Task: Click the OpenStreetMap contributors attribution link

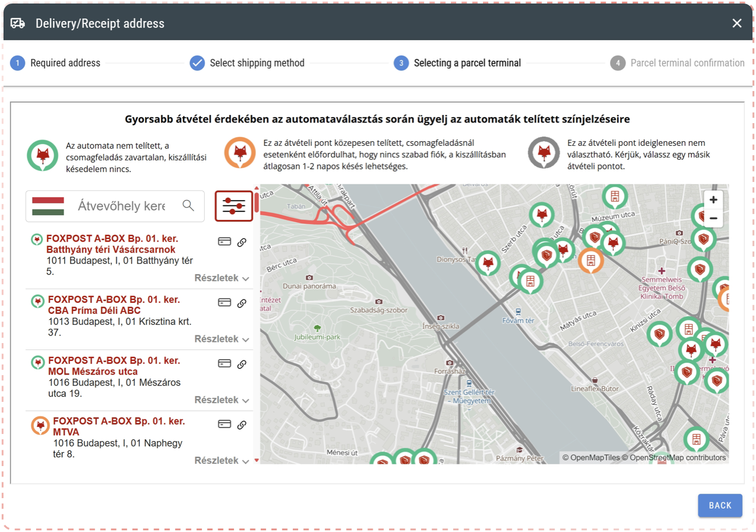Action: 677,457
